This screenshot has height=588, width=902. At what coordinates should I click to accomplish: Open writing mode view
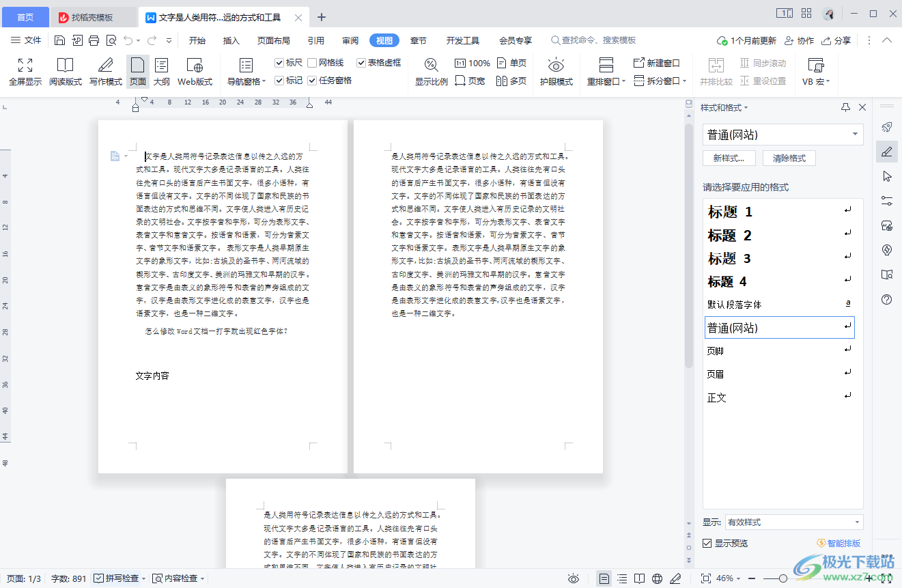(105, 72)
